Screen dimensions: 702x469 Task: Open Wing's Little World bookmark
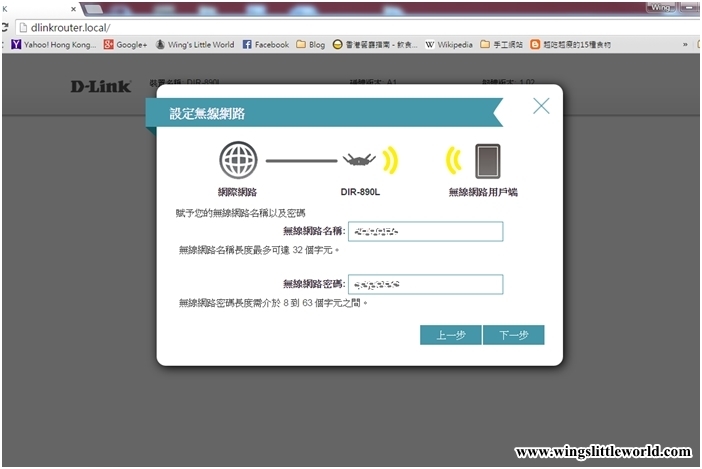pos(194,45)
